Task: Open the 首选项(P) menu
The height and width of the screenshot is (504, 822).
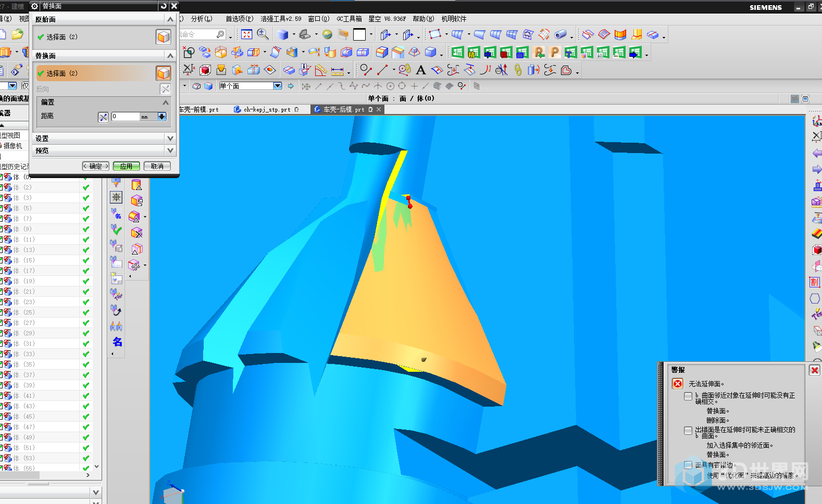Action: coord(240,19)
